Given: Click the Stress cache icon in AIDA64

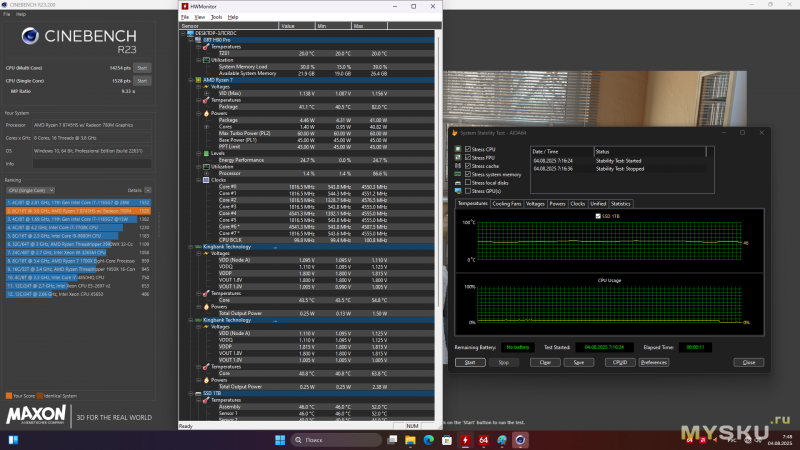Looking at the screenshot, I should [x=458, y=166].
